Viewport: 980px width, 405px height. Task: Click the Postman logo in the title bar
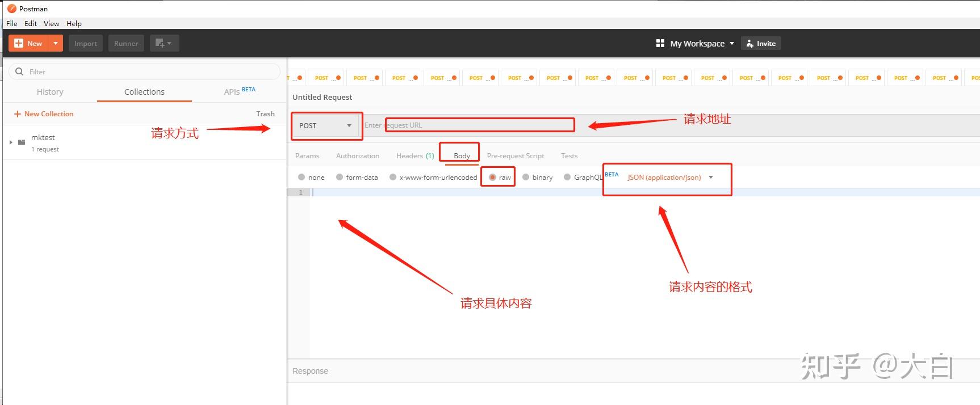click(11, 9)
